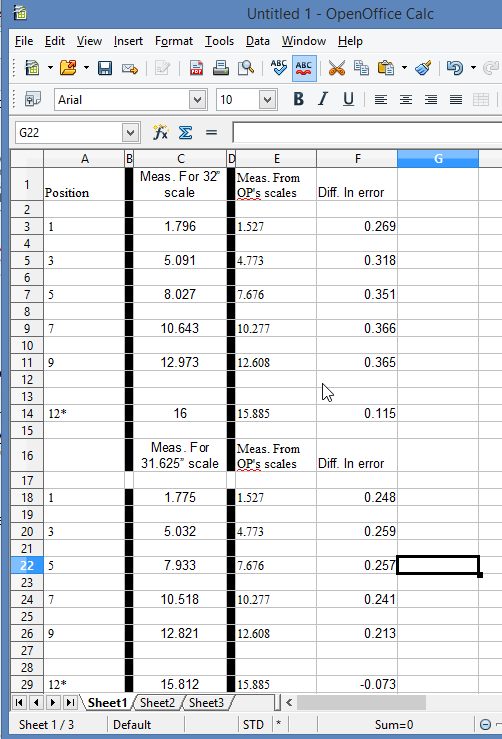
Task: Switch to the Sheet2 tab
Action: [x=157, y=703]
